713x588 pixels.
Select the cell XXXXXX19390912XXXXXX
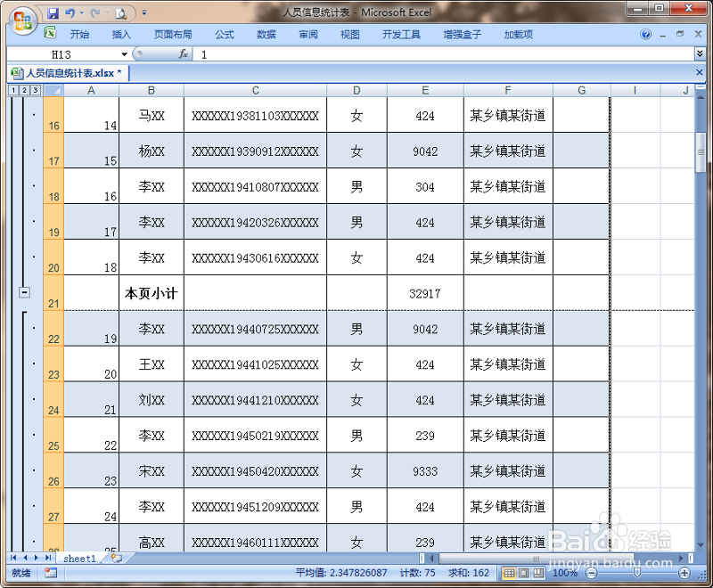[x=255, y=151]
